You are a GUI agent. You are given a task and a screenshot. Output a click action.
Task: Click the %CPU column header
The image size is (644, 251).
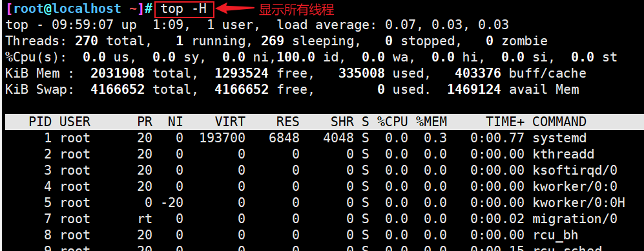[393, 122]
